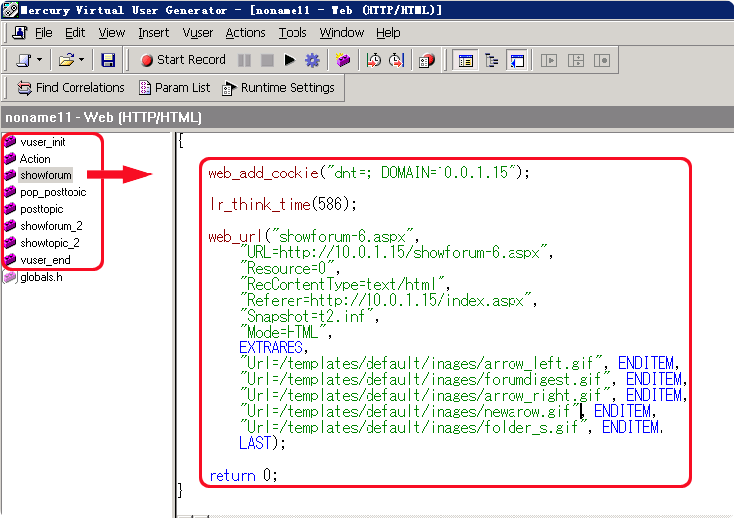
Task: Click the Save script icon
Action: coord(108,60)
